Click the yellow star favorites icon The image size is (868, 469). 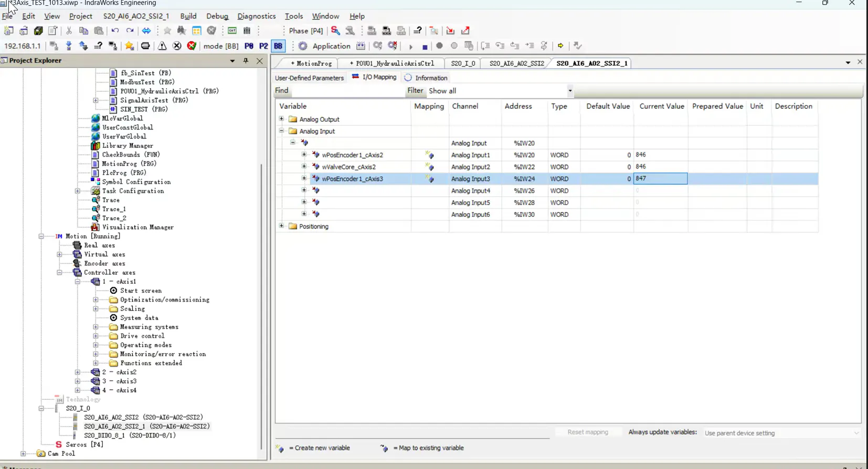tap(129, 46)
